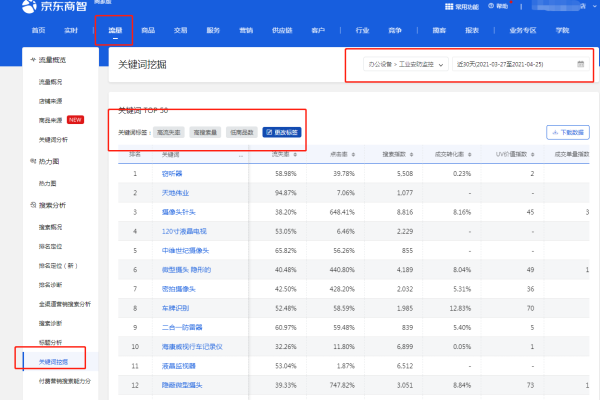This screenshot has height=400, width=600.
Task: Open the 业务专区 tab
Action: pos(523,30)
